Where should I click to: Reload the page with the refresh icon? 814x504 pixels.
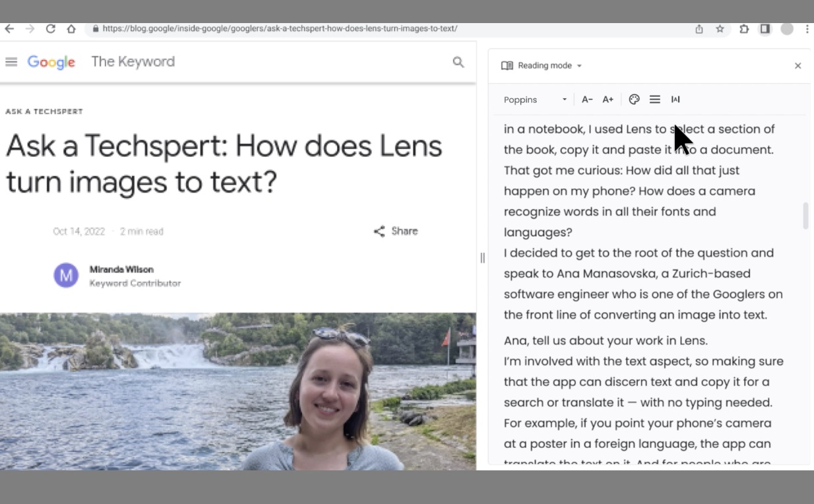tap(50, 29)
